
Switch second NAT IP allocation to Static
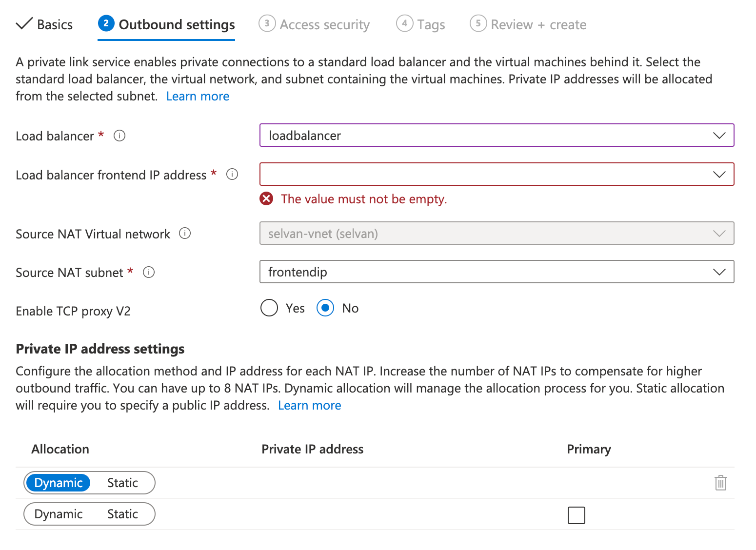tap(122, 513)
